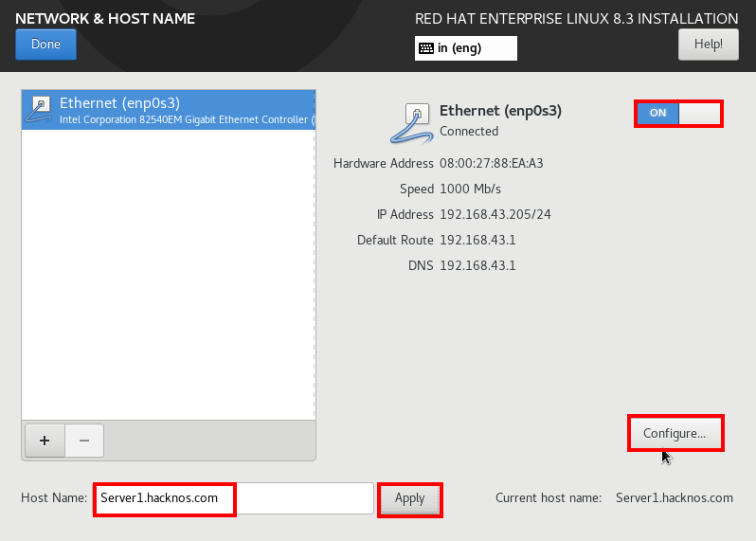Click the current host name Server1.hacknos.com text

pyautogui.click(x=674, y=497)
